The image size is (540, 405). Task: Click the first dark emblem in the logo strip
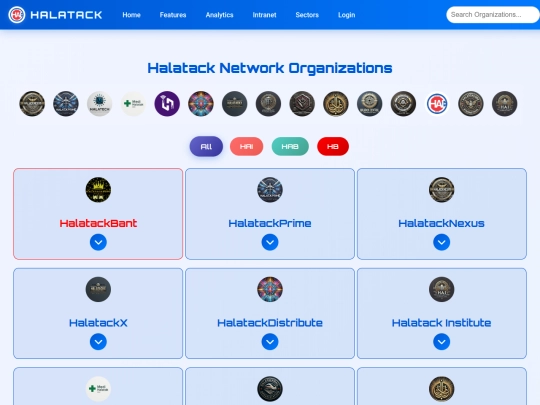pos(32,104)
